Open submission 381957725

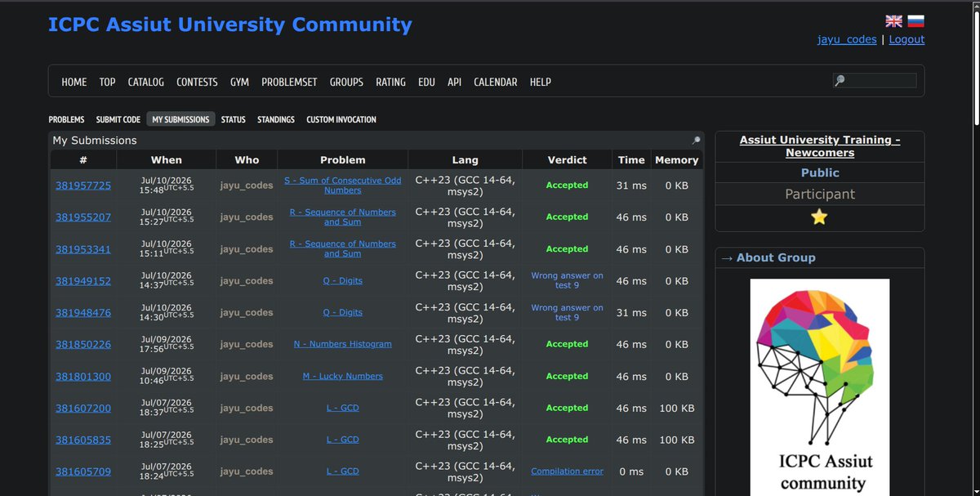[83, 185]
